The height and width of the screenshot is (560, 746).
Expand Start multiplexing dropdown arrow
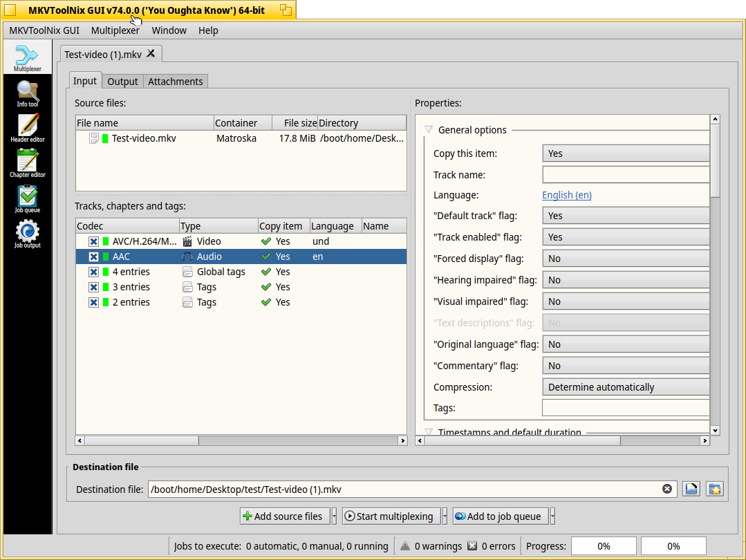point(445,516)
